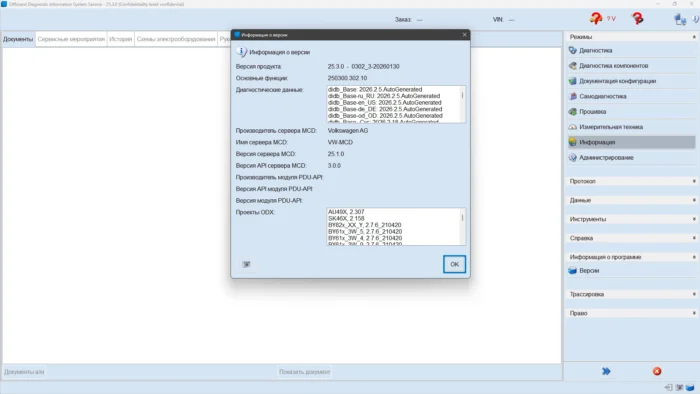Select 'AU49X, 2.307' ODX project row

click(x=346, y=212)
